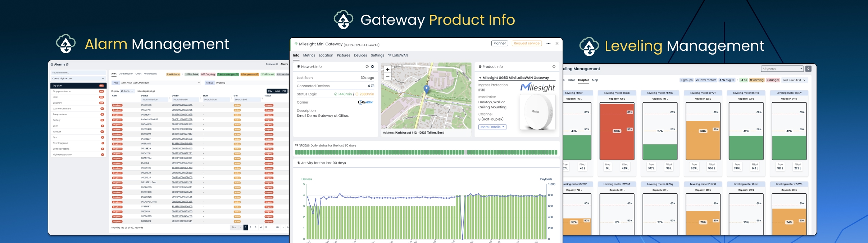Open DevEUI link 00070900004D36AA

coord(182,105)
